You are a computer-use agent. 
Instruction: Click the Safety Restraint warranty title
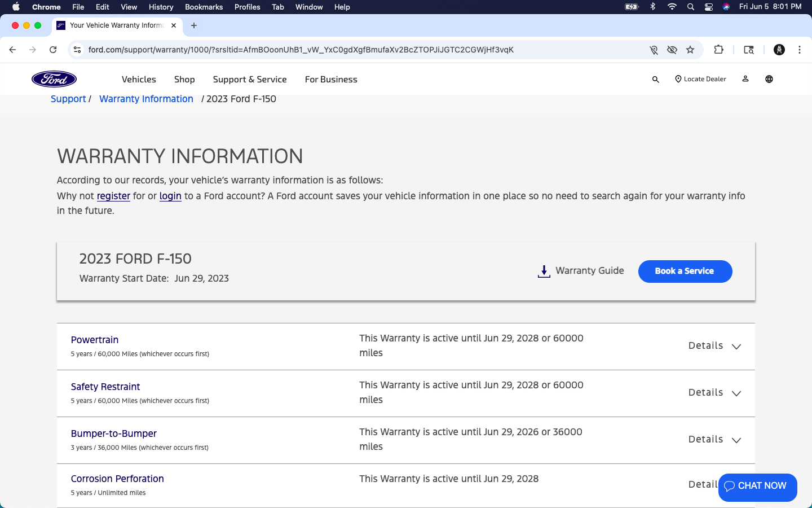pos(105,387)
